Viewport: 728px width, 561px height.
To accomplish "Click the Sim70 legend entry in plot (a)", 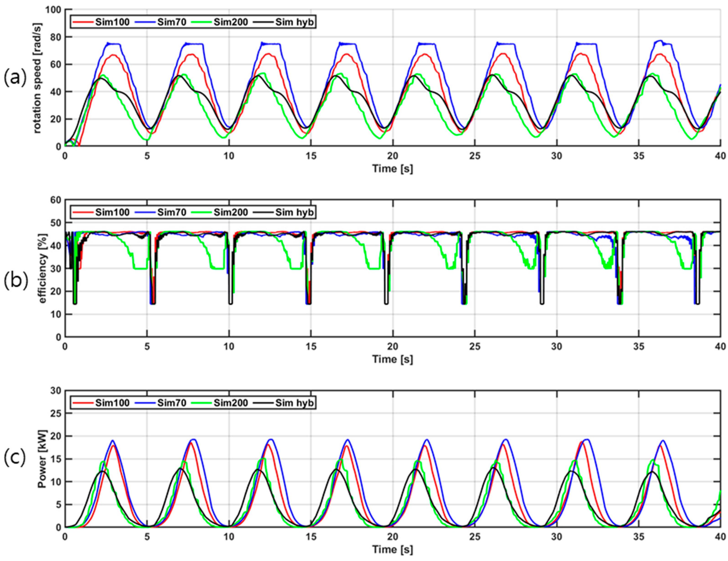I will 172,22.
